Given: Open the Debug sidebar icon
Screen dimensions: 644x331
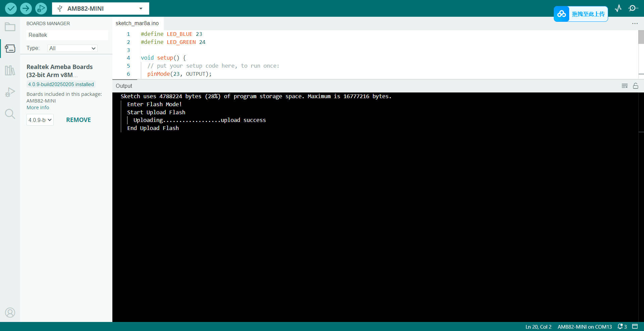Looking at the screenshot, I should coord(10,92).
